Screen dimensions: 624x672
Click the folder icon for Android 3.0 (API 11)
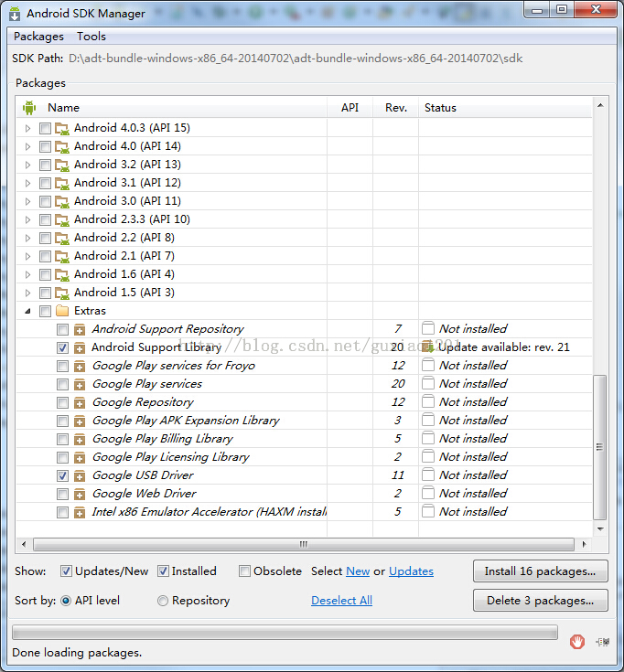tap(62, 201)
